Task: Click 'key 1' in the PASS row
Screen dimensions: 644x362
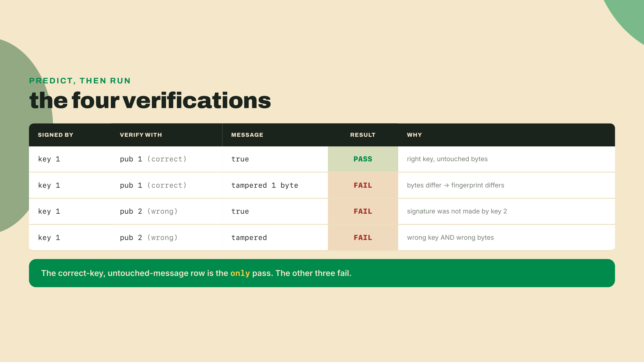Action: (49, 159)
